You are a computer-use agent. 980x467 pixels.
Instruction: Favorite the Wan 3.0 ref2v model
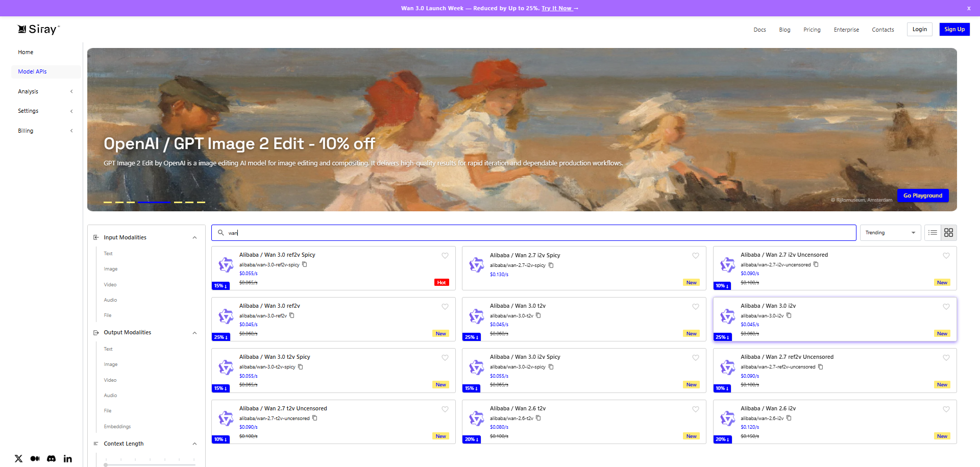pos(445,306)
